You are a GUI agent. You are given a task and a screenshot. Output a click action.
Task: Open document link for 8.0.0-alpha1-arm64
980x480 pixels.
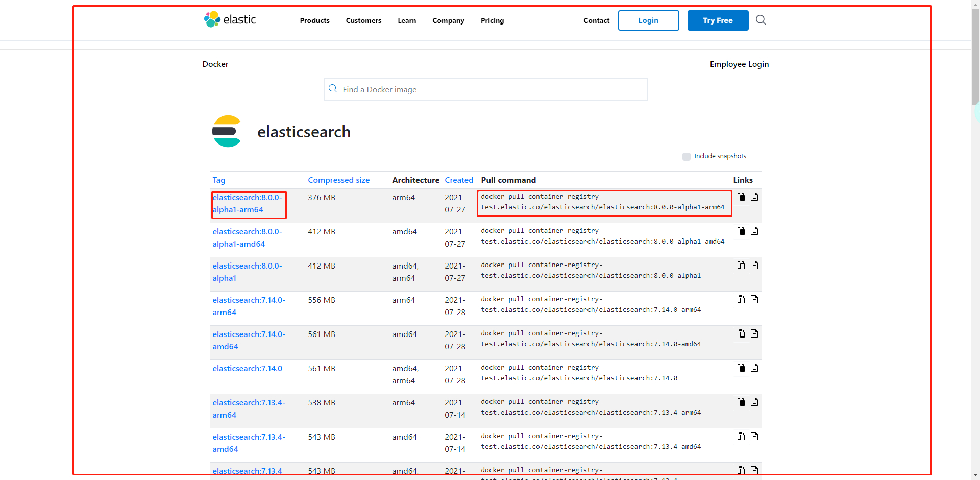[754, 197]
